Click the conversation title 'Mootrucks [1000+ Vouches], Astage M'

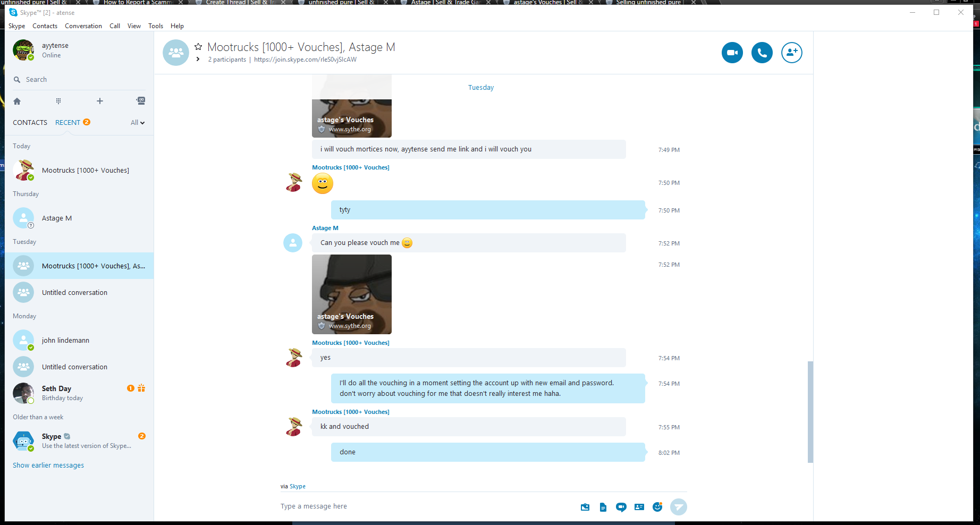tap(301, 47)
